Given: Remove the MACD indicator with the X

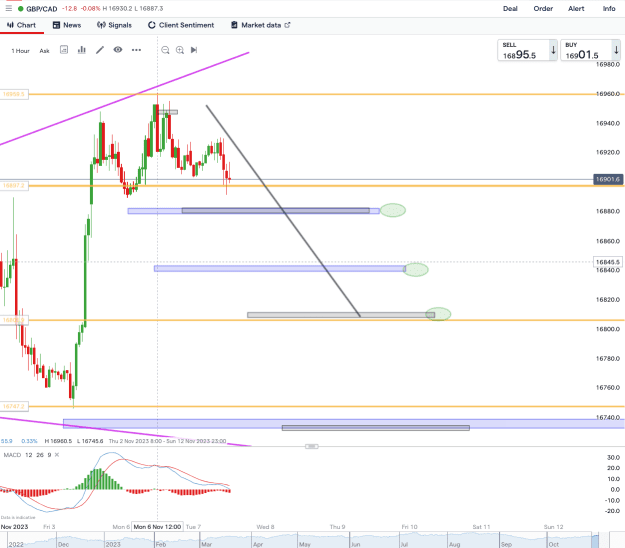Looking at the screenshot, I should click(57, 455).
